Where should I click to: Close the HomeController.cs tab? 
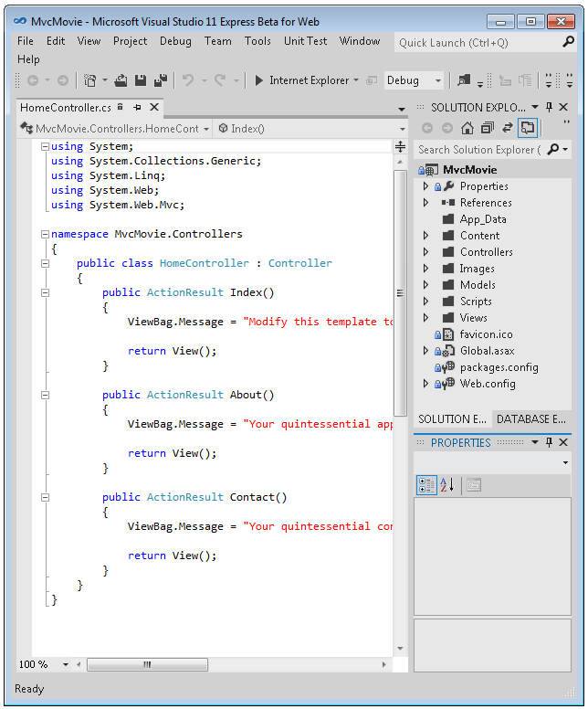(154, 107)
